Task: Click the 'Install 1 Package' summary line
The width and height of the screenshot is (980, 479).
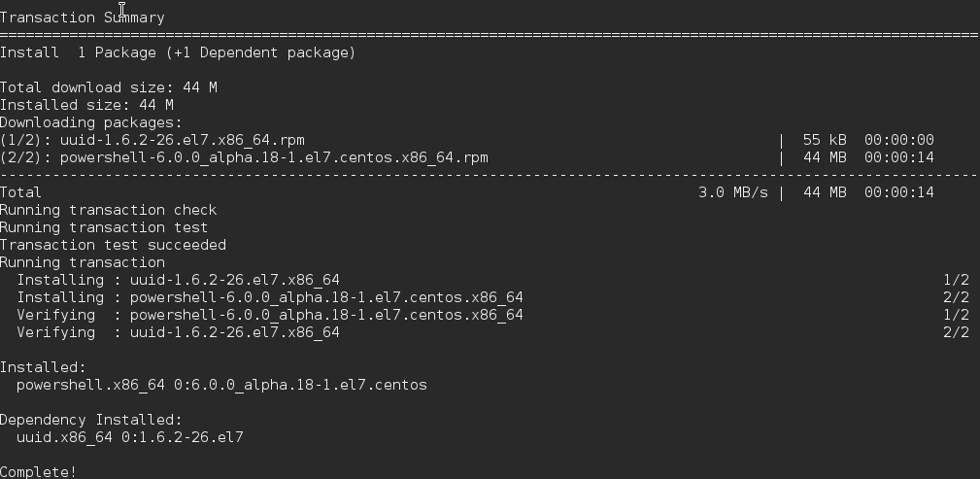Action: 178,52
